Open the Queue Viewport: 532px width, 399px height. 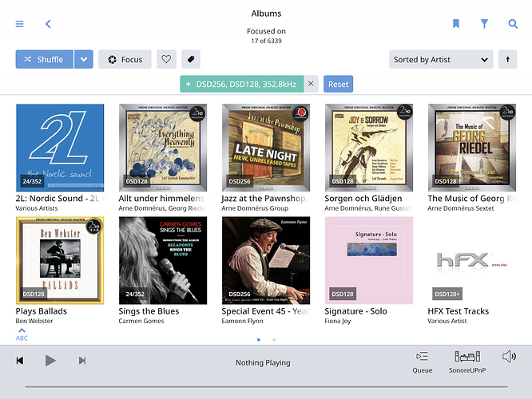[422, 362]
